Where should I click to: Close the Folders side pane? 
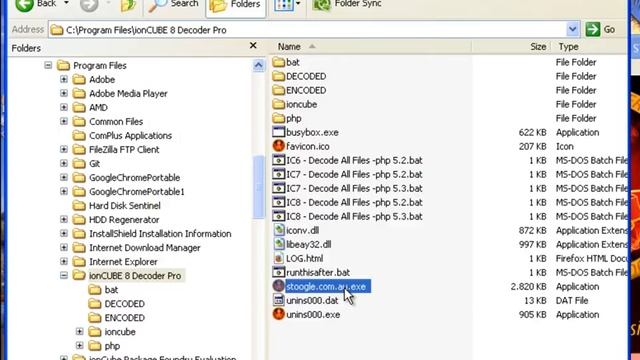253,46
